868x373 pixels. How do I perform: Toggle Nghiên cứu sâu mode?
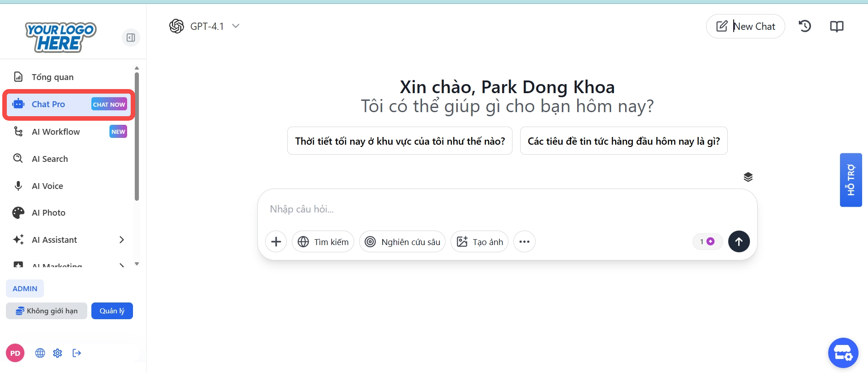(x=402, y=242)
